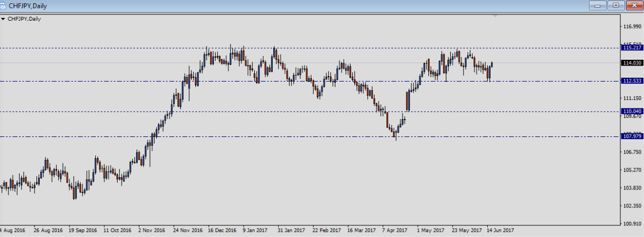Image resolution: width=644 pixels, height=237 pixels.
Task: Click the chart window icon in title bar
Action: pos(4,6)
